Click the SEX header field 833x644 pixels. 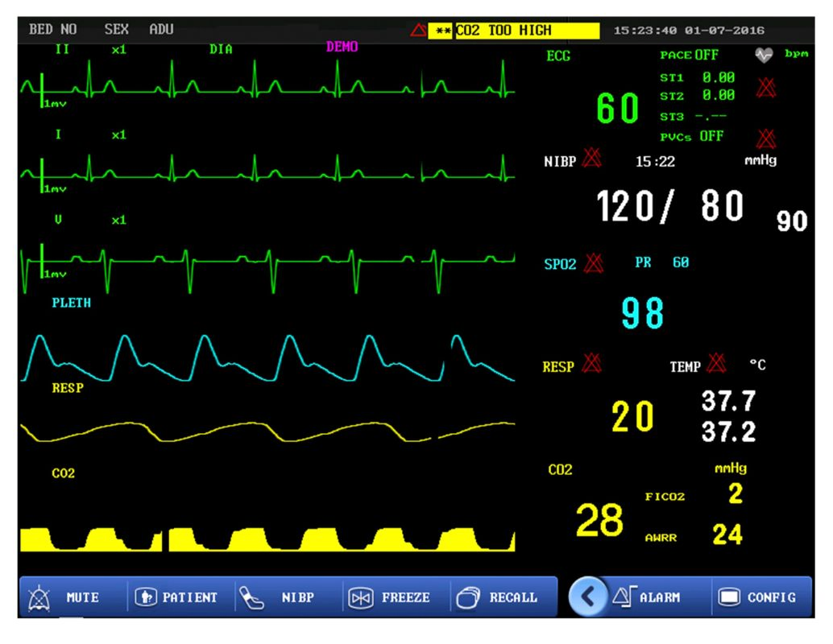116,29
